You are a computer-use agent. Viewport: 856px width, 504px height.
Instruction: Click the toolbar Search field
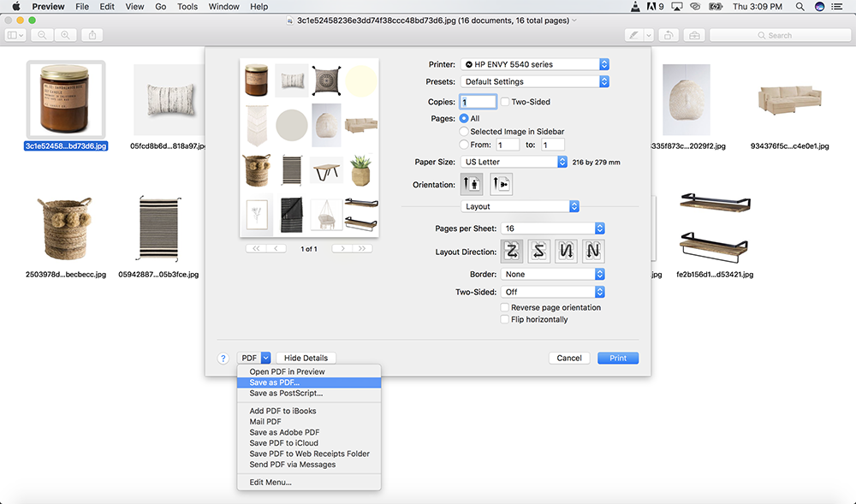pos(780,35)
